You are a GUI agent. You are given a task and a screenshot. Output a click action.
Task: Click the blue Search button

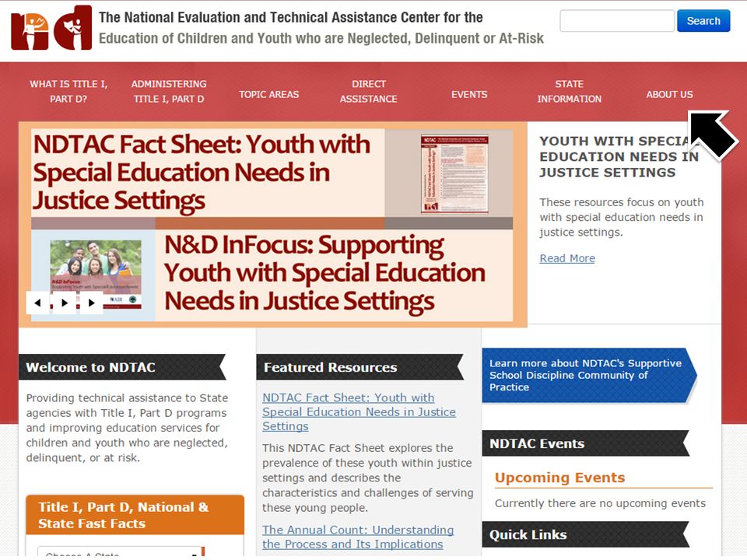point(703,21)
